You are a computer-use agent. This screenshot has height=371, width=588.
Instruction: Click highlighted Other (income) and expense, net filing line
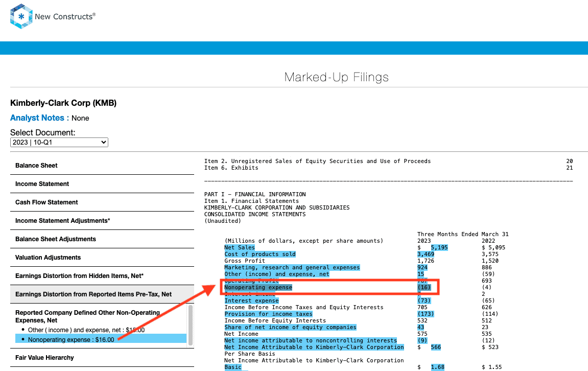[277, 274]
